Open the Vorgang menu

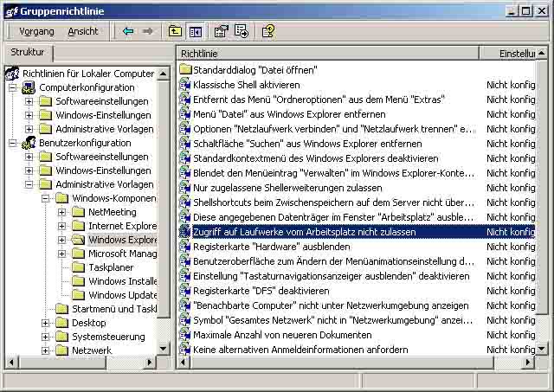coord(36,31)
